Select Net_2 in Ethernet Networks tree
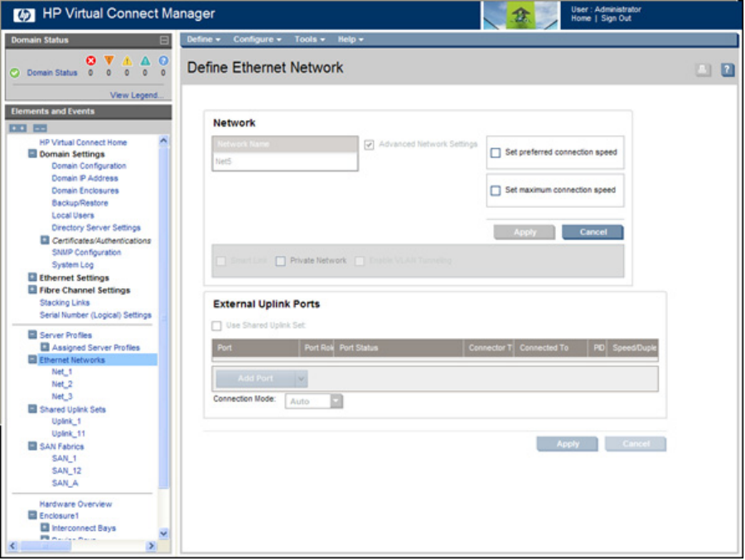 pyautogui.click(x=62, y=384)
